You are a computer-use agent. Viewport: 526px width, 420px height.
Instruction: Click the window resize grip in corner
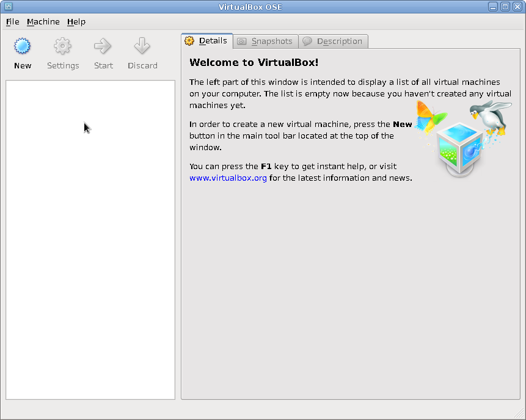(520, 414)
